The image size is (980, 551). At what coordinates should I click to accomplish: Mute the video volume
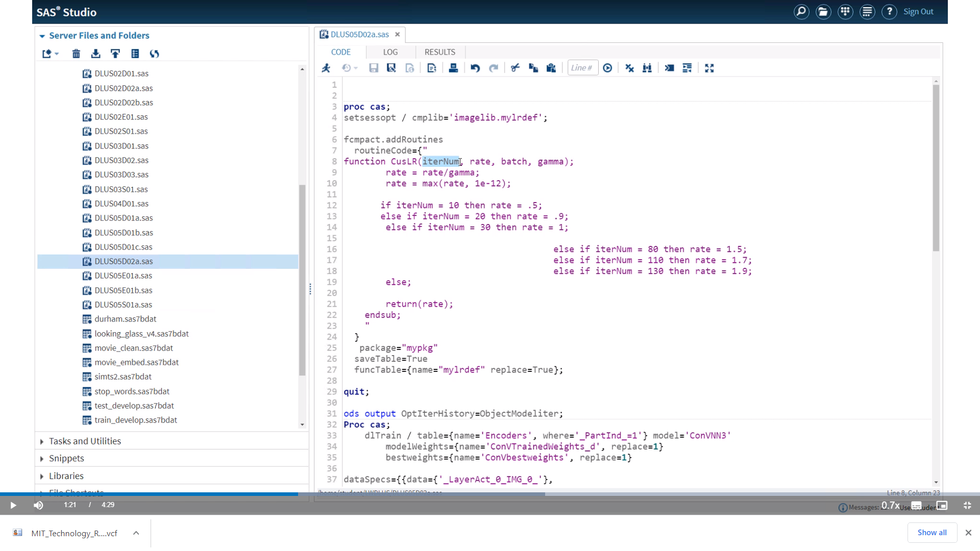38,505
